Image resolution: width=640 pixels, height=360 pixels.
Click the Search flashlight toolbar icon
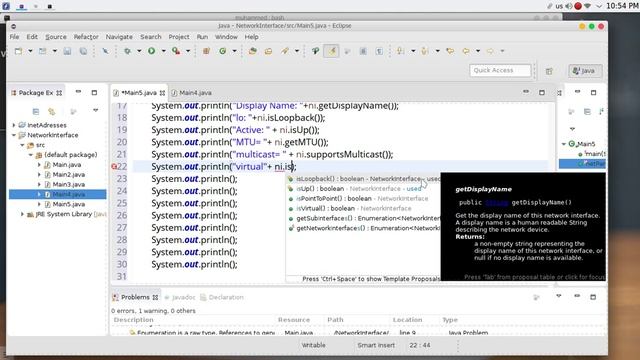(285, 51)
